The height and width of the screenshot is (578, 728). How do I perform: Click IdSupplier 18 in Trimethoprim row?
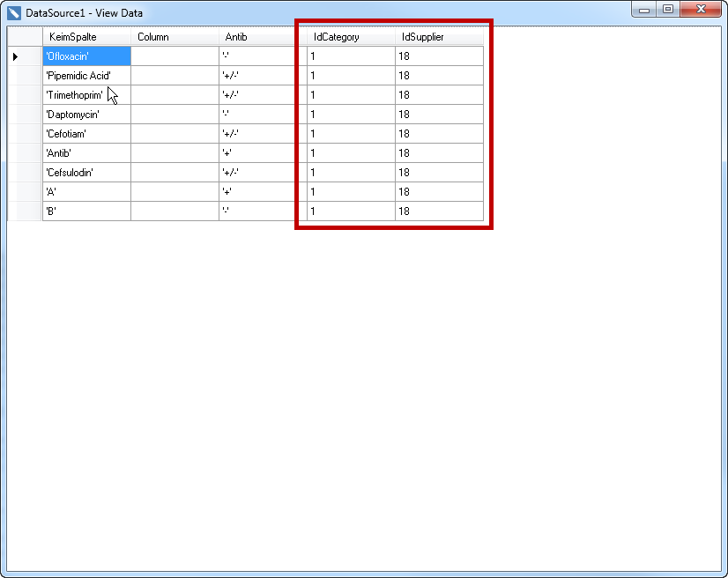pyautogui.click(x=440, y=95)
